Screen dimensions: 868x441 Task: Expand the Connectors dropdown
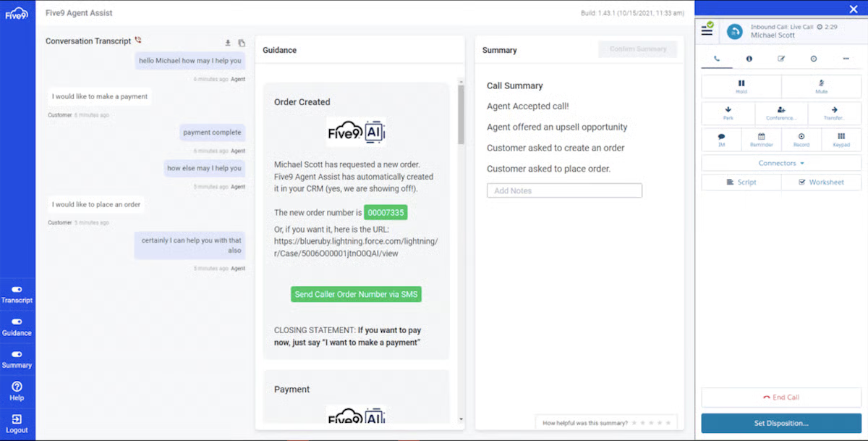(781, 163)
